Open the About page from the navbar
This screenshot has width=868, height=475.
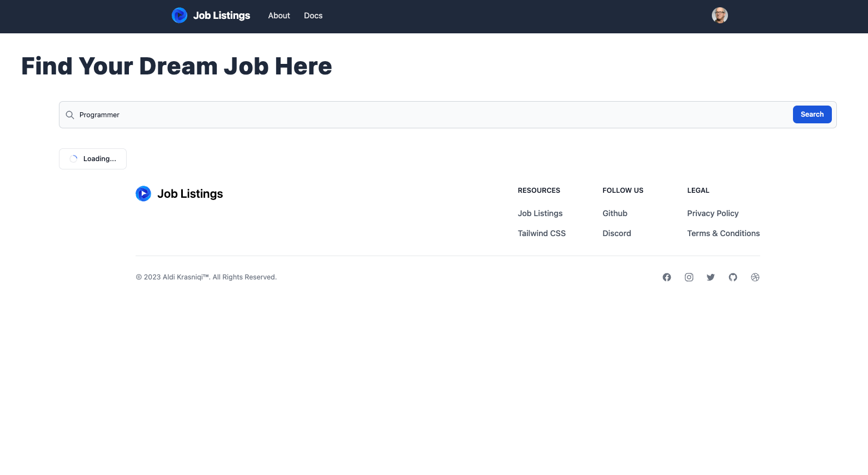coord(279,16)
